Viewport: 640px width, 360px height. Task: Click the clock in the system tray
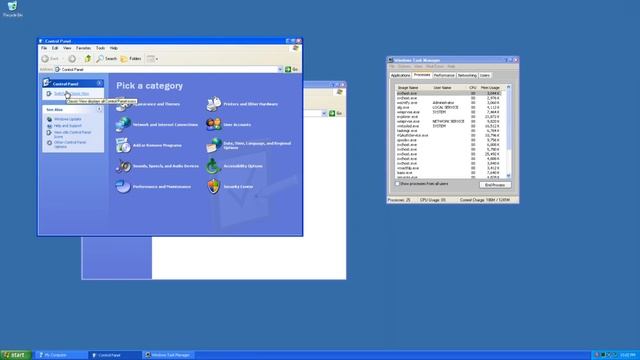click(x=628, y=355)
